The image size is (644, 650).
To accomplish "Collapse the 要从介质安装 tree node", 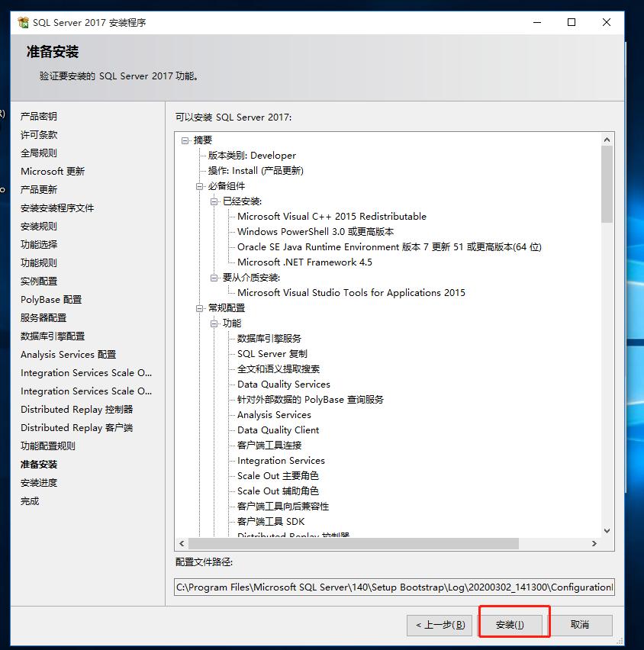I will coord(214,278).
